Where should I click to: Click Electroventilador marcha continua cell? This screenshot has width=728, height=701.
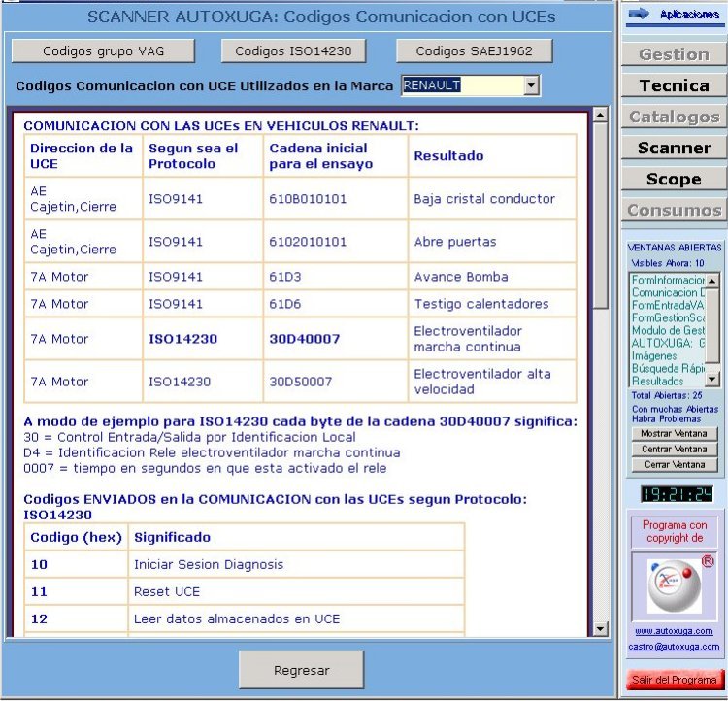coord(492,339)
